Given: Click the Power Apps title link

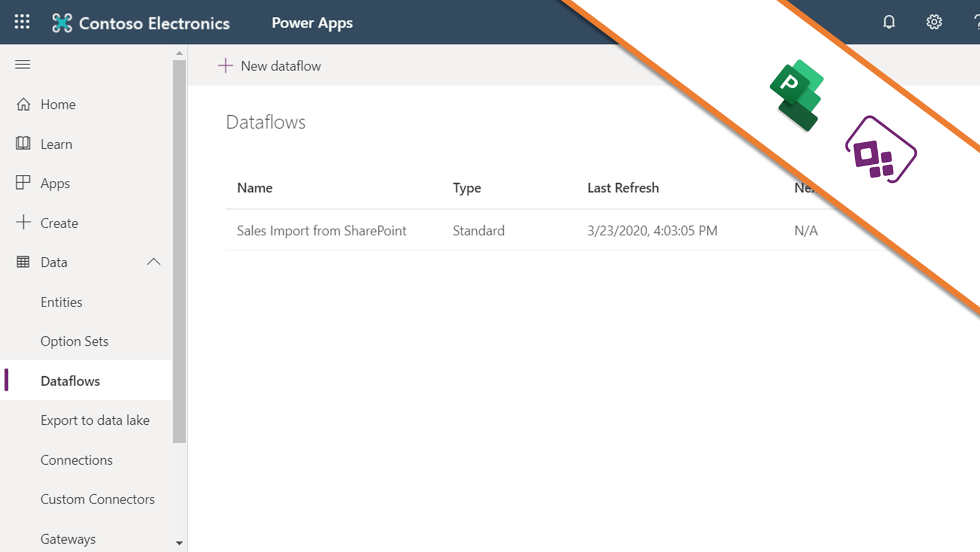Looking at the screenshot, I should pos(312,23).
